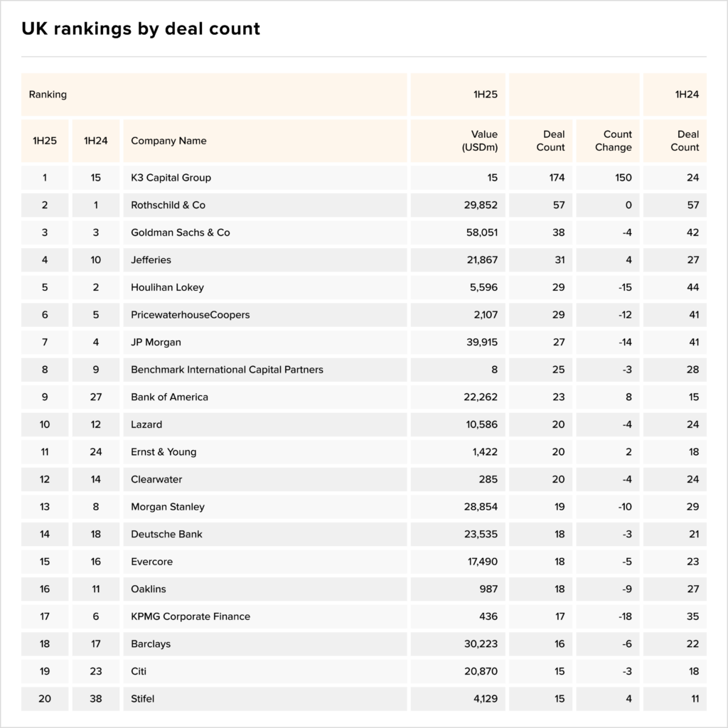Select the 'JP Morgan' company name

(x=156, y=342)
